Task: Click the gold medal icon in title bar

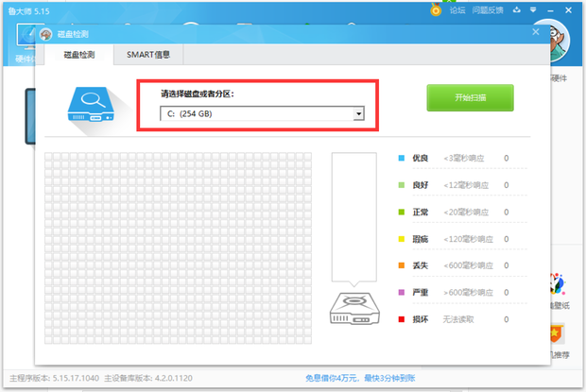Action: 436,9
